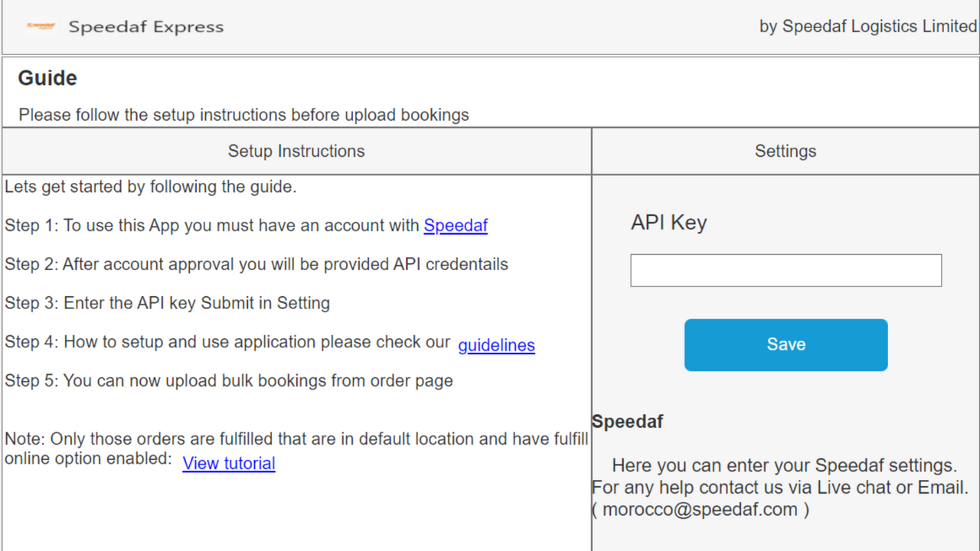Open the guidelines link in Step 4
The width and height of the screenshot is (980, 551).
click(x=496, y=345)
